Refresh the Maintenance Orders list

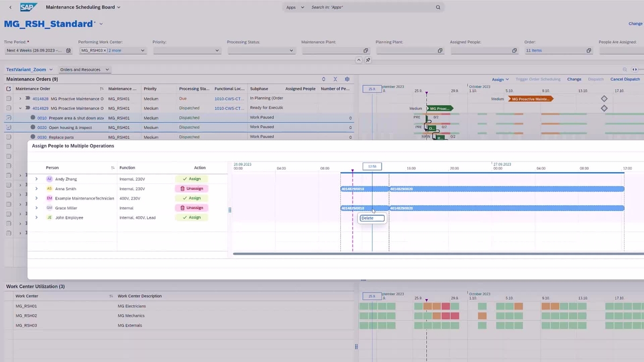click(x=324, y=79)
